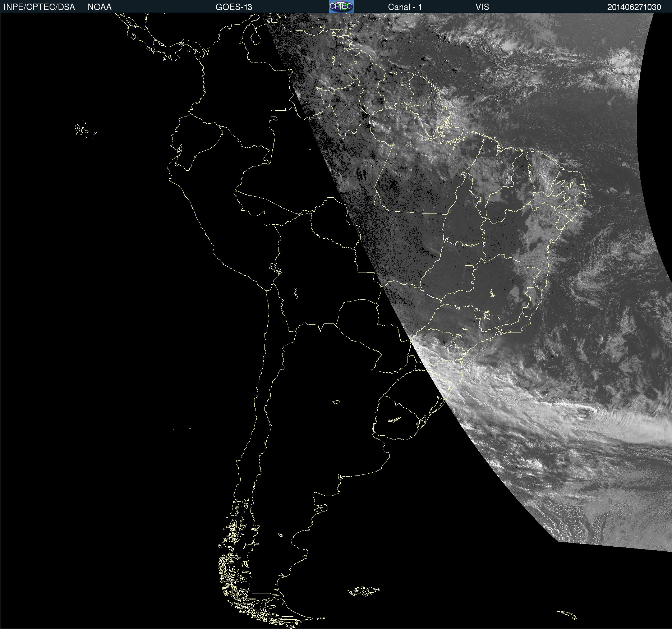Click the CPTEC logo in the header
This screenshot has height=629, width=672.
(x=341, y=6)
